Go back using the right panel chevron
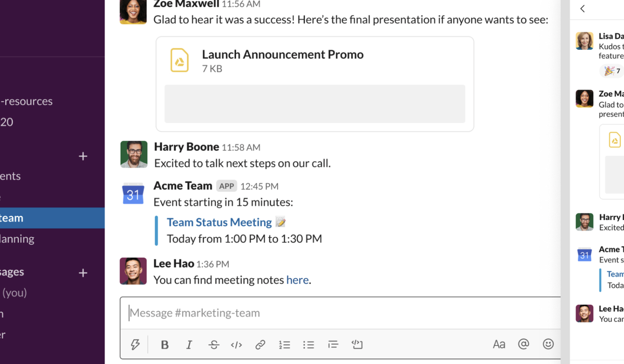 582,8
